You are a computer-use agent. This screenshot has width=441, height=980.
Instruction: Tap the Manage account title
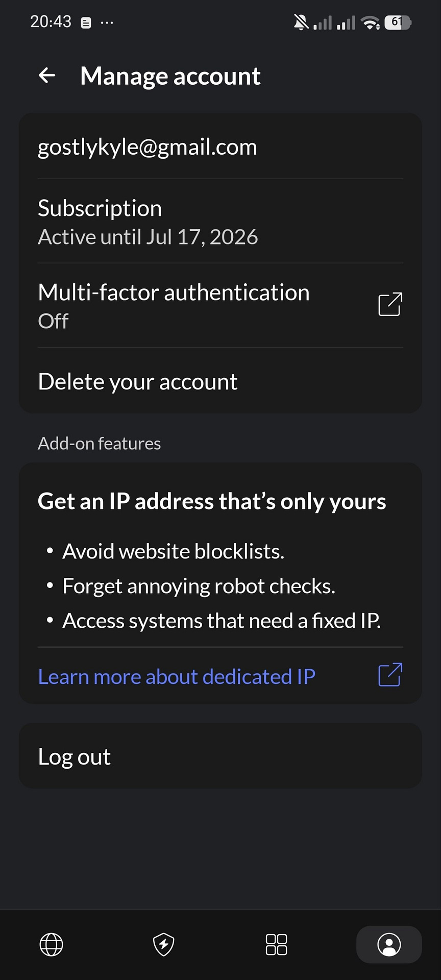(170, 76)
